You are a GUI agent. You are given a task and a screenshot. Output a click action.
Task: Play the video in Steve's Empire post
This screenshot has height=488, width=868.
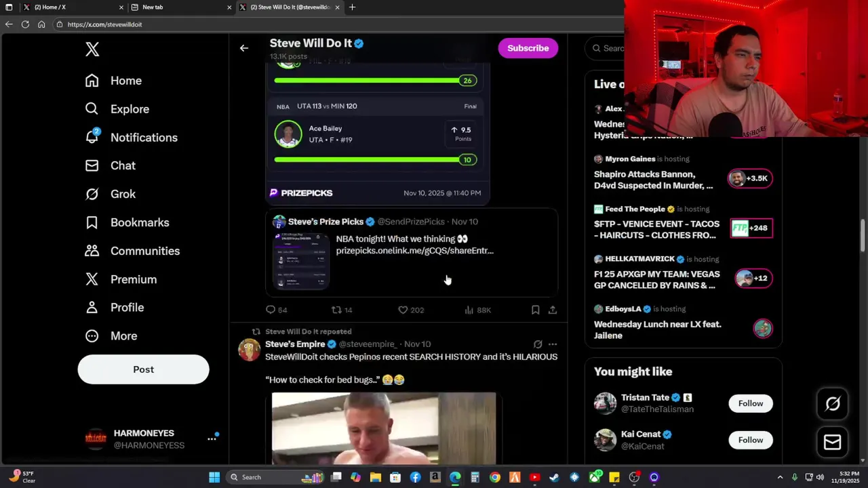(384, 428)
